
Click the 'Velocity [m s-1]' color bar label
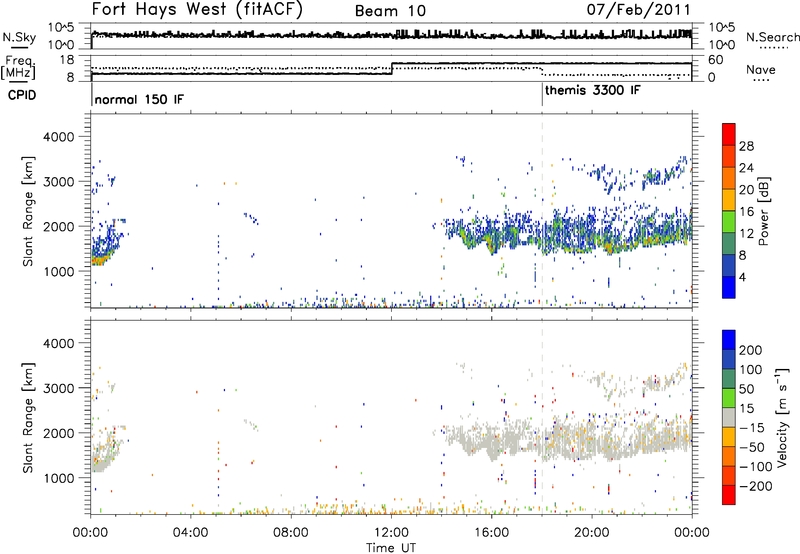tap(782, 417)
